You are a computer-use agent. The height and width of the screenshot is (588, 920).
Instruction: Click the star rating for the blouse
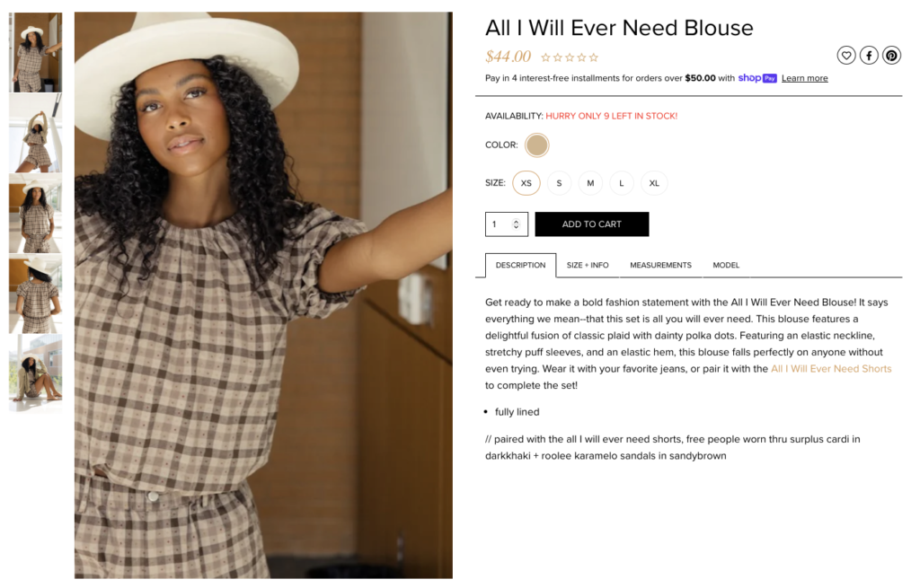[x=569, y=57]
